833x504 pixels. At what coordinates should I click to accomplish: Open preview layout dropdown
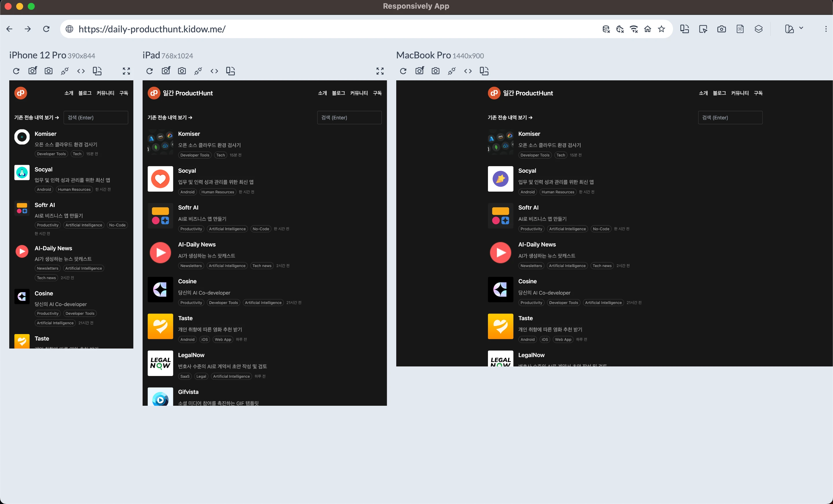[x=794, y=29]
